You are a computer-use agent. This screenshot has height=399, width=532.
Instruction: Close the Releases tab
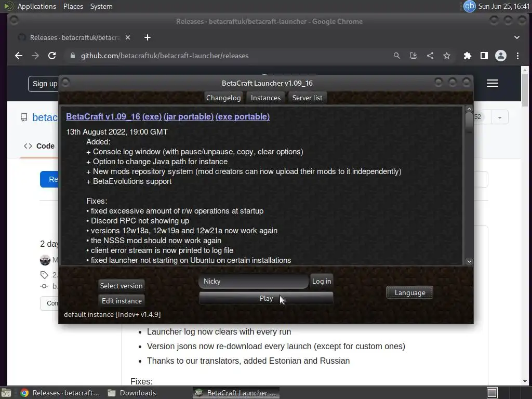[128, 37]
